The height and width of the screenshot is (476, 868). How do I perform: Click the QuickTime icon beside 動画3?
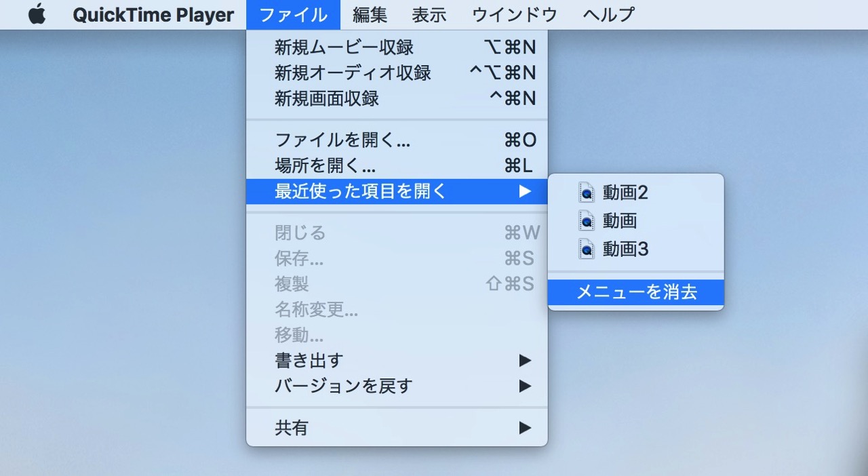coord(587,249)
